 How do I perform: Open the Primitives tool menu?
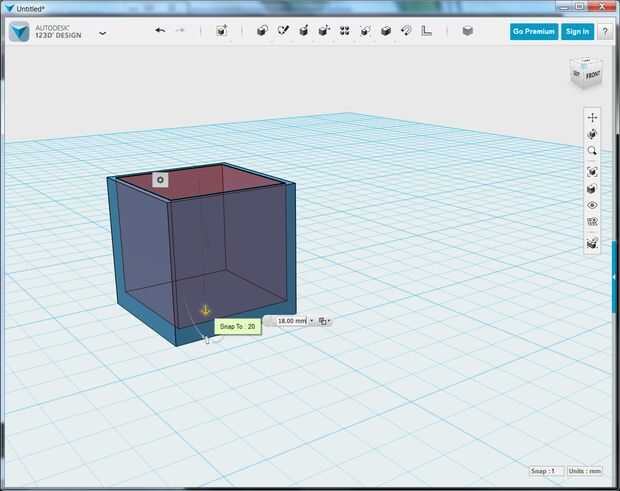pyautogui.click(x=263, y=30)
